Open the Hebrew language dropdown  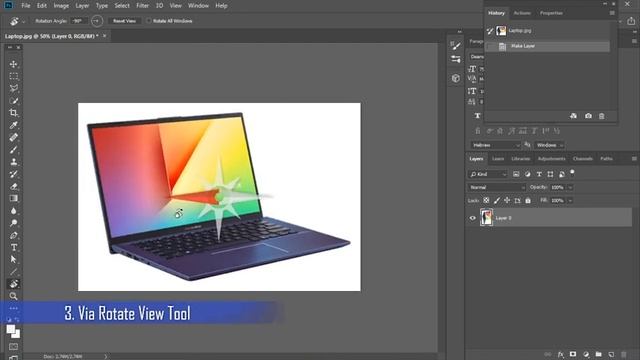[x=496, y=145]
